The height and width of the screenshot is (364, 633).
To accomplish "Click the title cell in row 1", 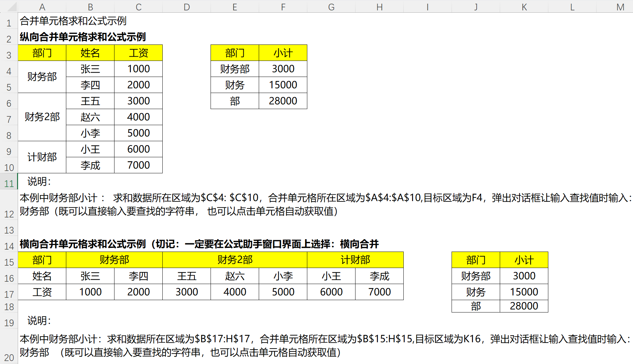I will pyautogui.click(x=73, y=21).
